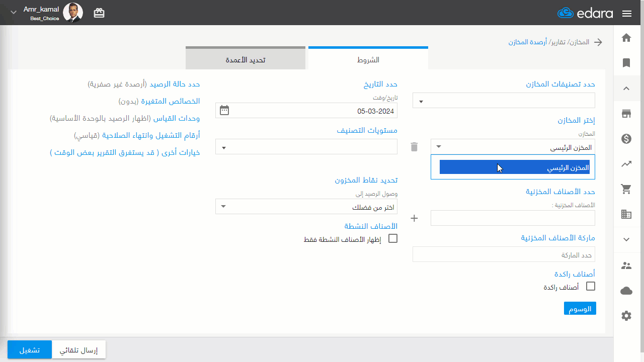Open the dollar finance sidebar icon
This screenshot has height=362, width=644.
click(x=626, y=139)
